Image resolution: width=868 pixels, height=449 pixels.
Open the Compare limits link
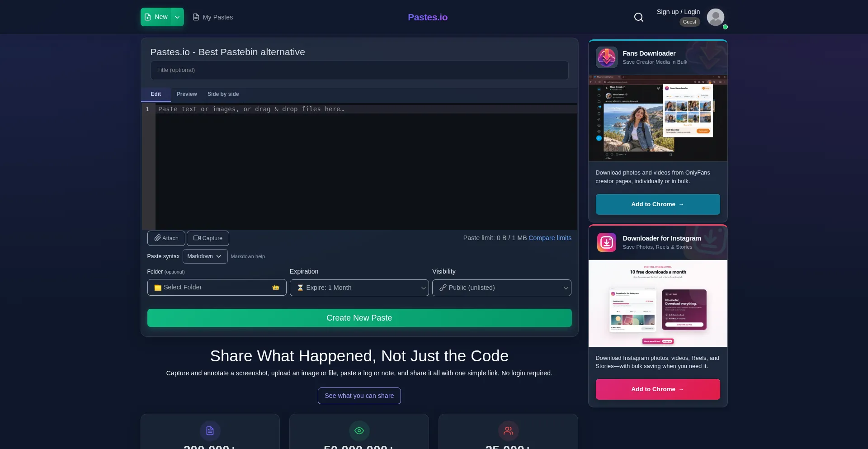(x=550, y=238)
